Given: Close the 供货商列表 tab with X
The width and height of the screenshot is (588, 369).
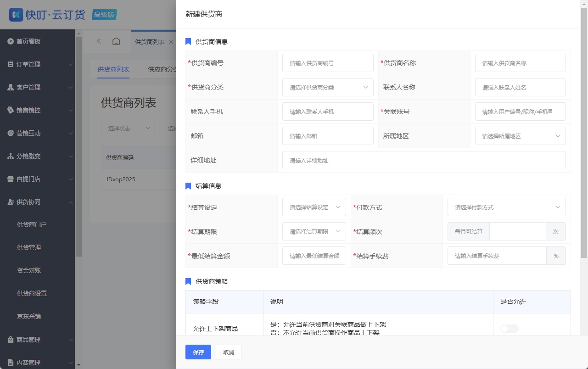Looking at the screenshot, I should [x=171, y=42].
